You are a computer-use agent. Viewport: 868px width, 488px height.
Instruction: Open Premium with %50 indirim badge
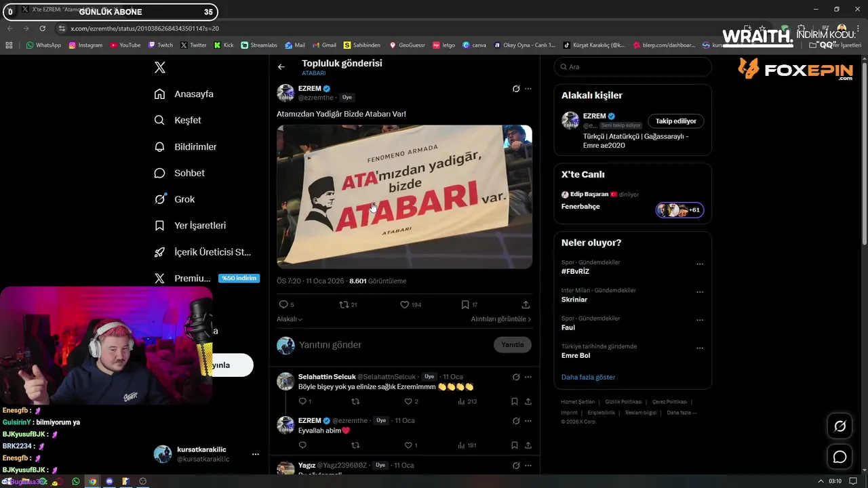coord(207,279)
